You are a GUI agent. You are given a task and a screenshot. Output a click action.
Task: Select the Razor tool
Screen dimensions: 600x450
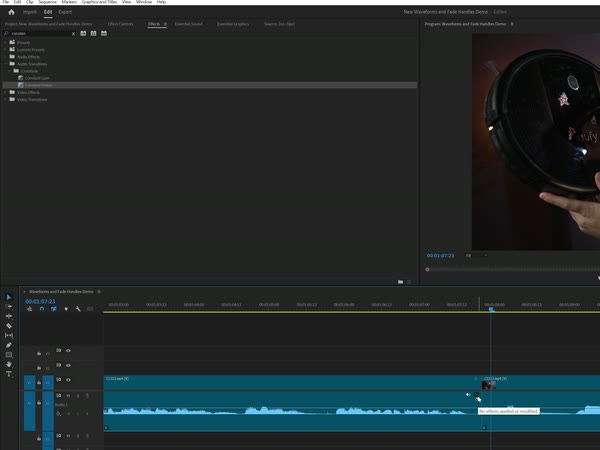pos(9,326)
